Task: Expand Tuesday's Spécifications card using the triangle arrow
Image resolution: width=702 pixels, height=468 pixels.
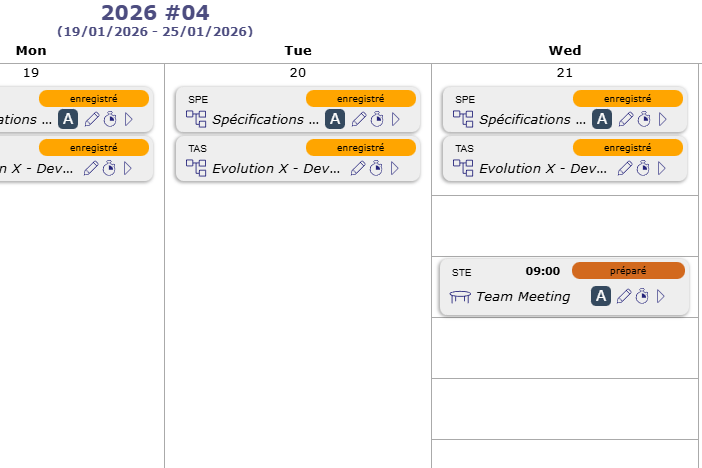Action: click(395, 119)
